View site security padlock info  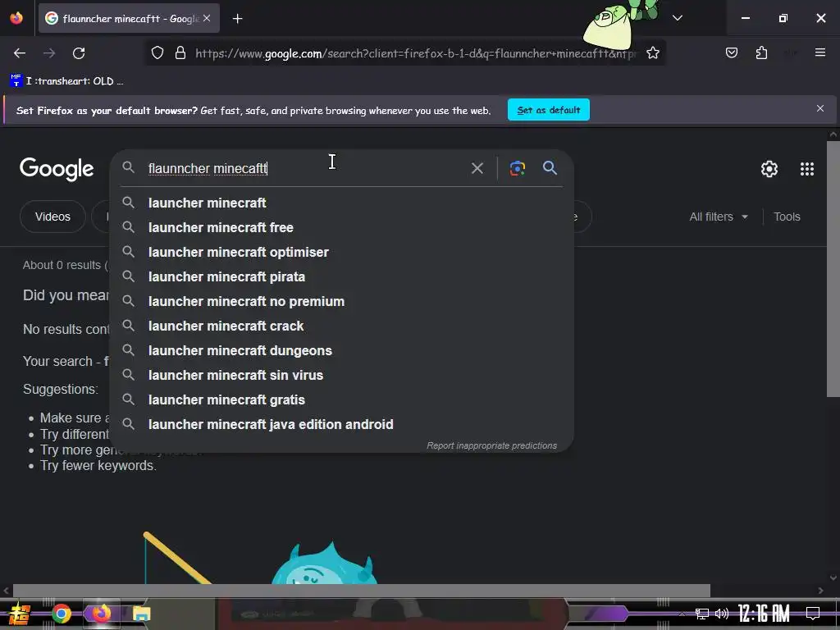(180, 53)
